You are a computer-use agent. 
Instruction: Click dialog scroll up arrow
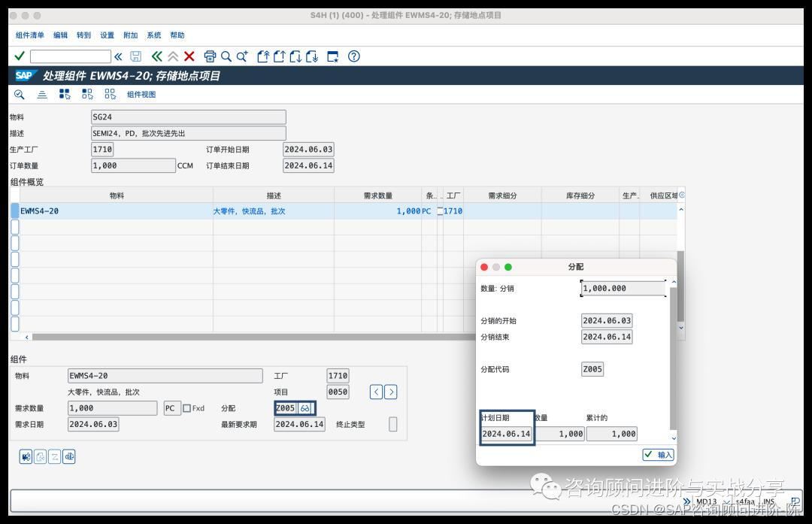click(674, 282)
